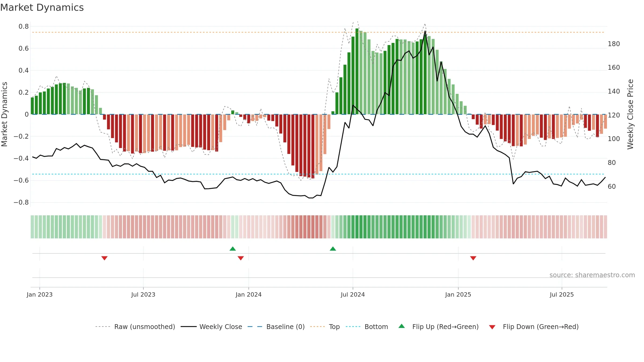644x362 pixels.
Task: Click the 60 right axis tick label
Action: click(612, 187)
